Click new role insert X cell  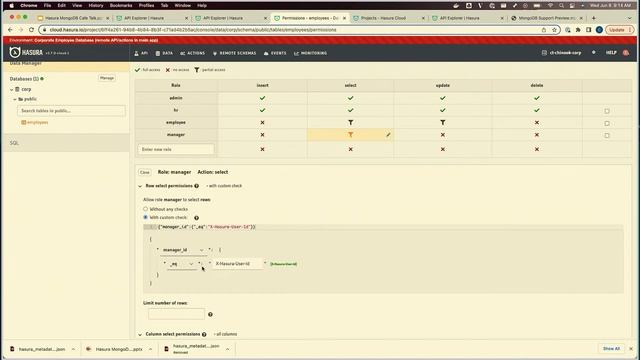click(262, 149)
